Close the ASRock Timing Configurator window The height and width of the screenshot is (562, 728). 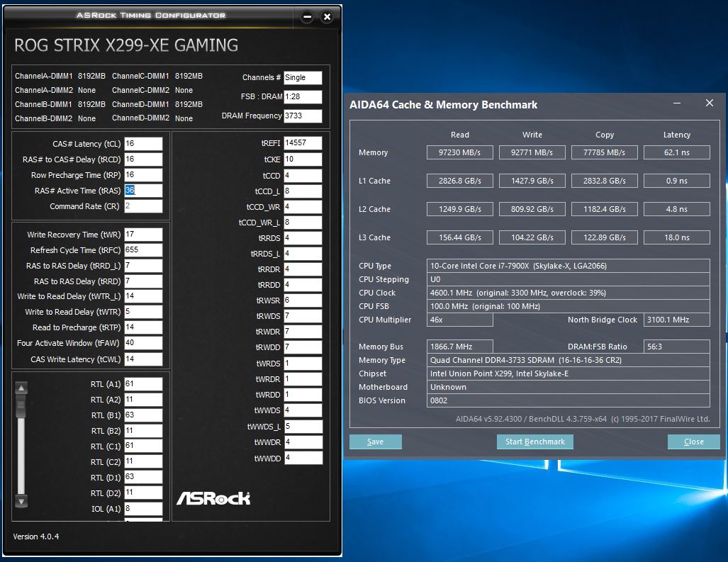pyautogui.click(x=327, y=17)
